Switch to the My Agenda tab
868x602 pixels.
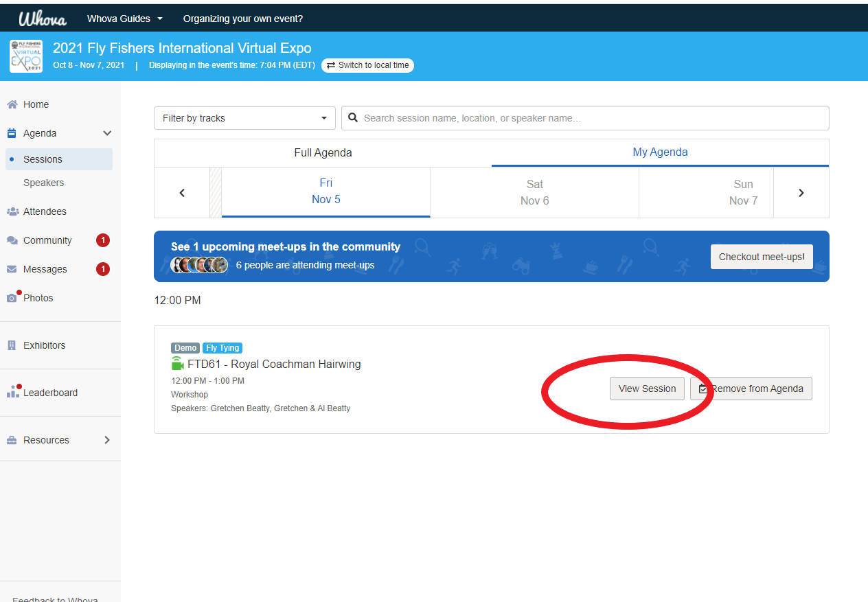pyautogui.click(x=660, y=152)
